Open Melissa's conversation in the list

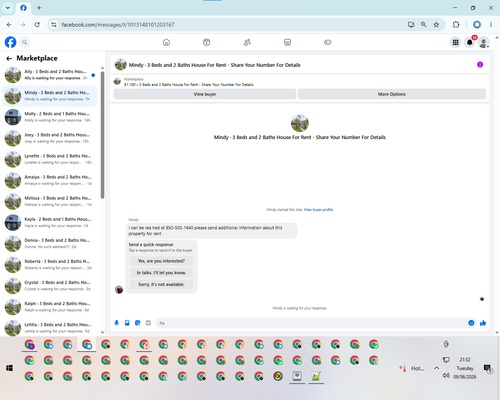[x=50, y=201]
